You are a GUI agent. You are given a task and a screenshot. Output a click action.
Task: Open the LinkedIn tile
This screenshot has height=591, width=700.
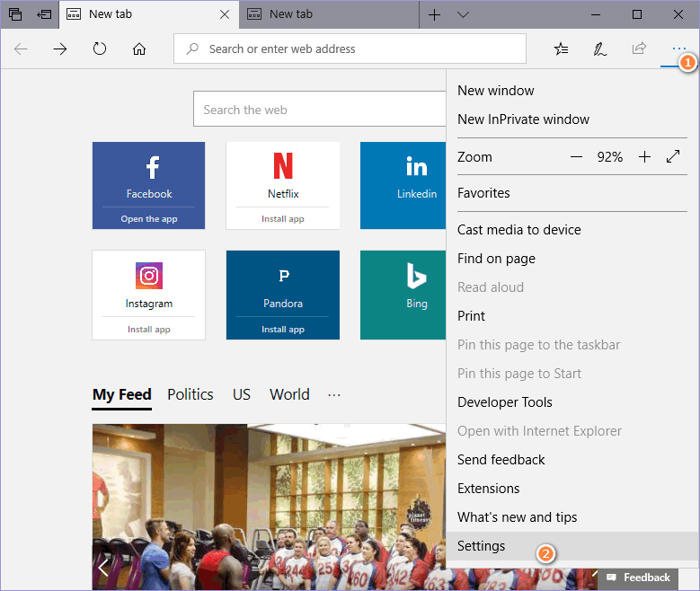(403, 185)
